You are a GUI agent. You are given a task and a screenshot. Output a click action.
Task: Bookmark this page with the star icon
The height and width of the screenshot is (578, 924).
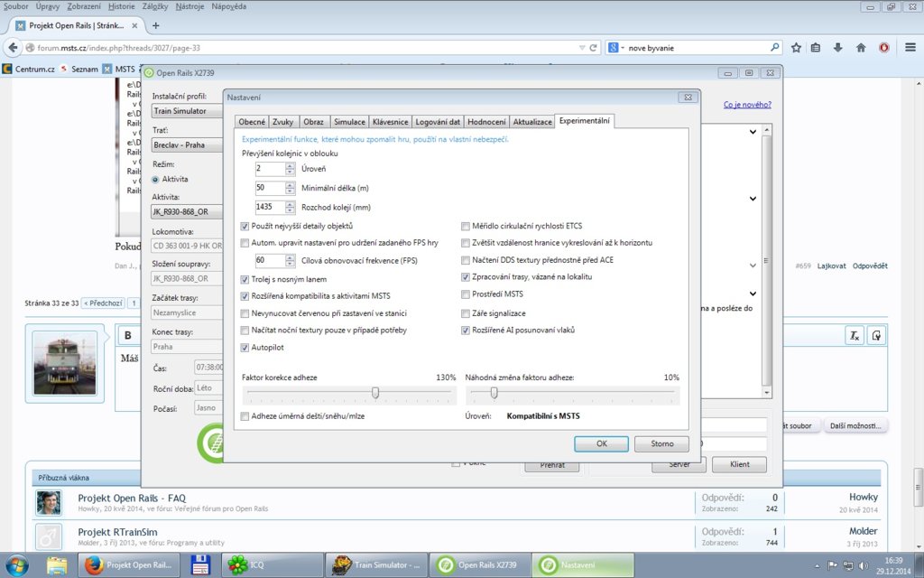click(797, 47)
